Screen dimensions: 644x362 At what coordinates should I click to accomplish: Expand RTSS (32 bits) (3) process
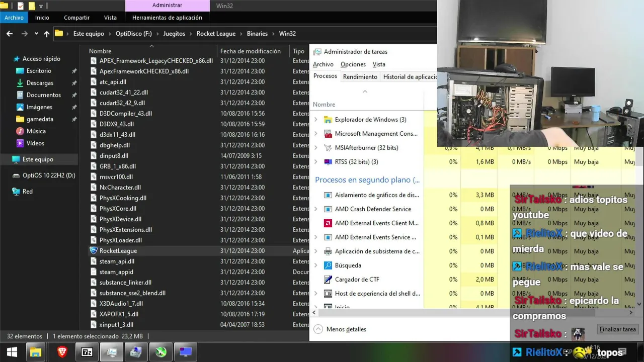316,162
